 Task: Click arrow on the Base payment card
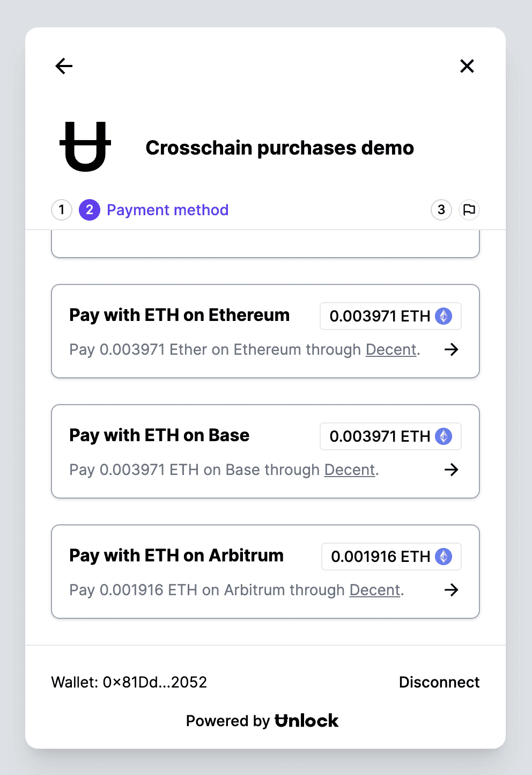[452, 470]
